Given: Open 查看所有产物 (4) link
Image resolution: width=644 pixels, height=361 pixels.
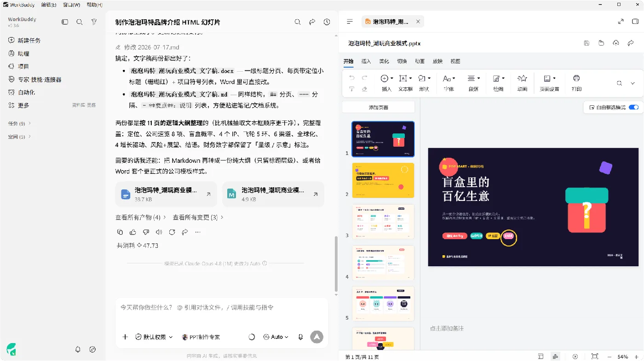Looking at the screenshot, I should [x=141, y=217].
